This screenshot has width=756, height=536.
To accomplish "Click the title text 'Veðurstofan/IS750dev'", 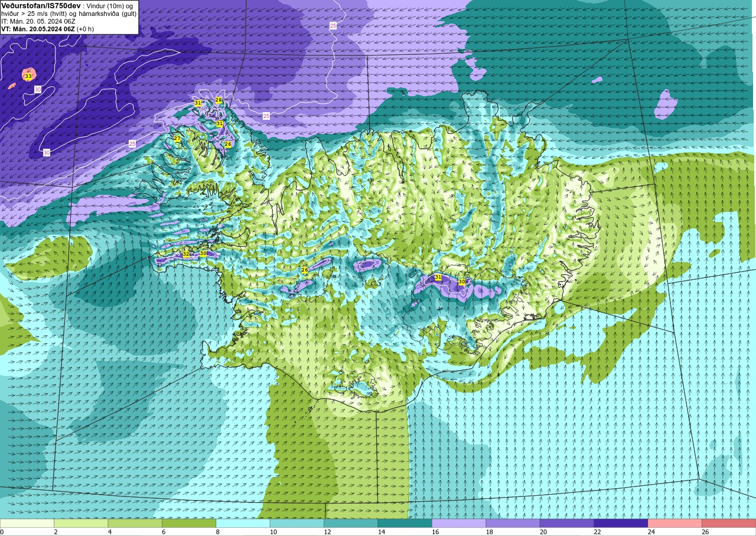I will tap(41, 6).
